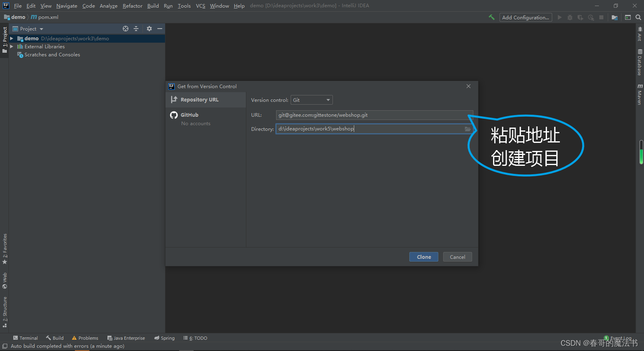Open Project panel settings gear
This screenshot has height=351, width=644.
tap(149, 29)
